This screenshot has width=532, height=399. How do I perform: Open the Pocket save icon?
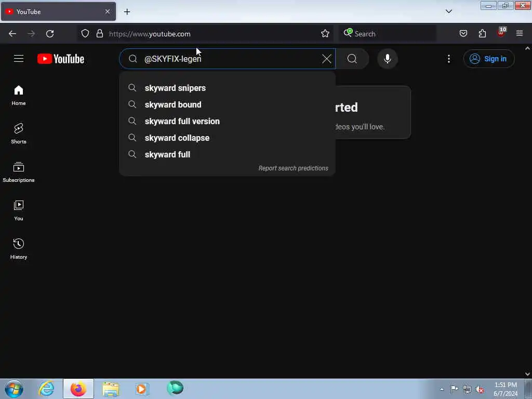(463, 34)
